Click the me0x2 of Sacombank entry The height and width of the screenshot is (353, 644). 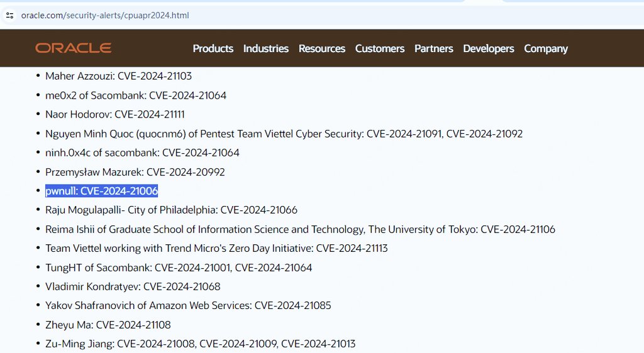pyautogui.click(x=136, y=95)
